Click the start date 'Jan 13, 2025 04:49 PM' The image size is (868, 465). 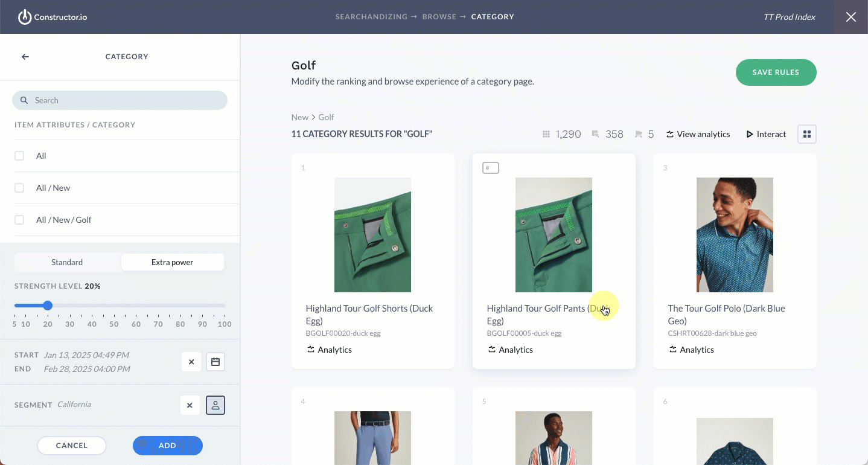click(x=87, y=355)
